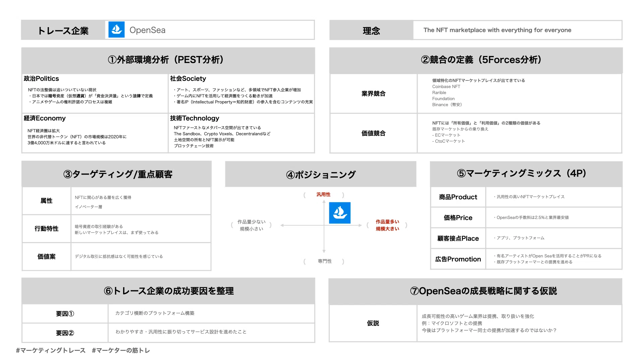644x362 pixels.
Task: Click the '④ポジショニング' header
Action: 321,174
